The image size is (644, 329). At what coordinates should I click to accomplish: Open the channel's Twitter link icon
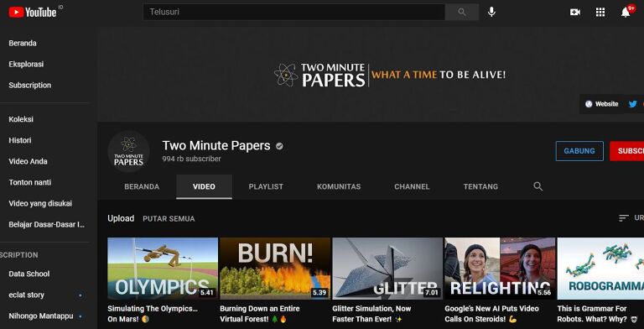tap(633, 104)
